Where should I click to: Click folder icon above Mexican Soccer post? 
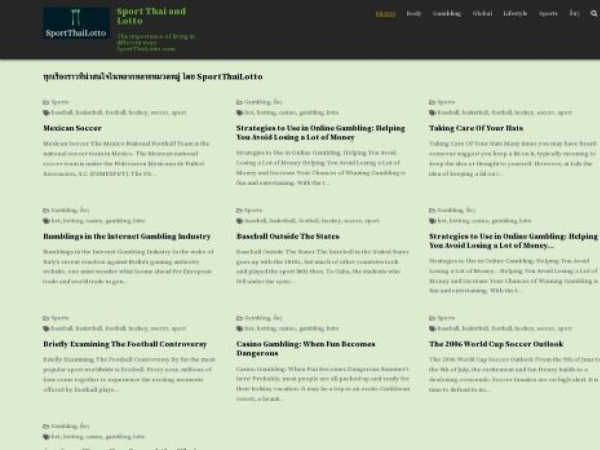coord(46,102)
